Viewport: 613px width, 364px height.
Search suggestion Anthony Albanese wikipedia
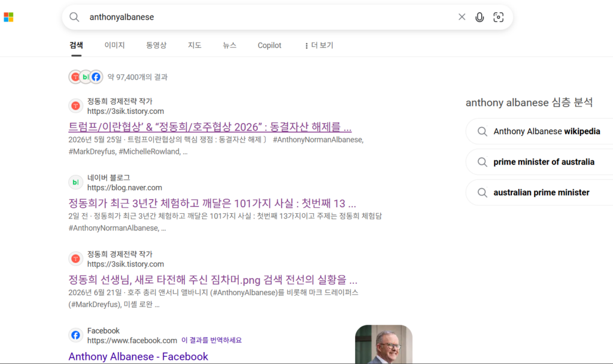click(547, 131)
